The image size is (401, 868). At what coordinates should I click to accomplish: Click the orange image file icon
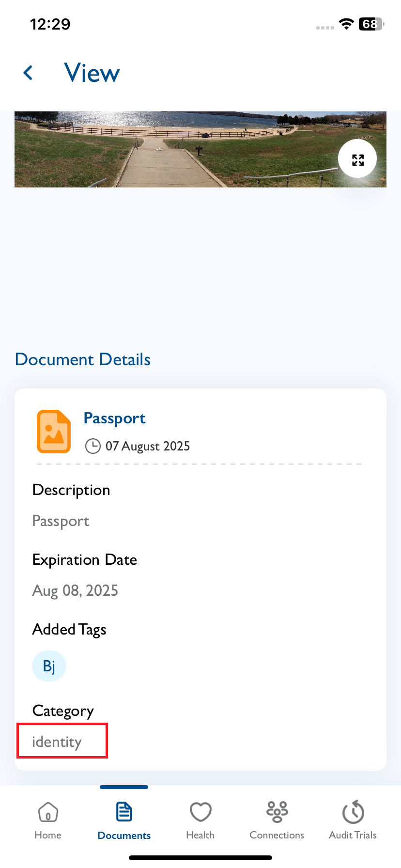click(54, 432)
